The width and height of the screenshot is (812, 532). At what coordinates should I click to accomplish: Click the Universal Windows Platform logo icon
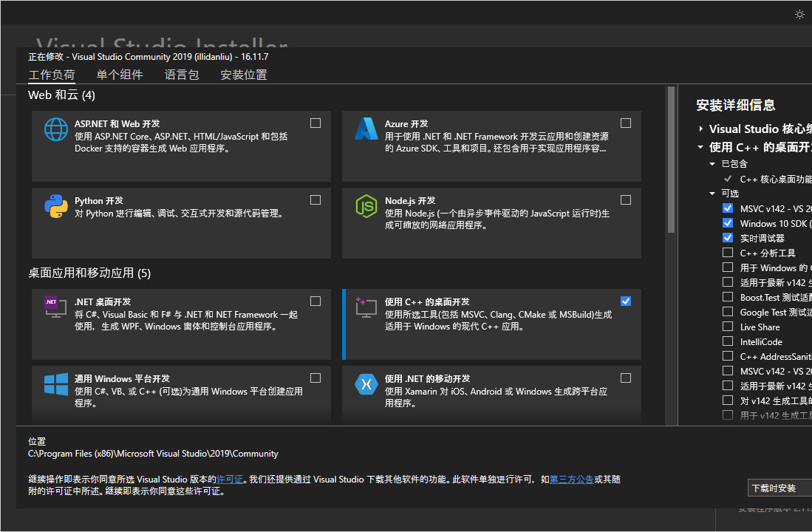pyautogui.click(x=56, y=384)
